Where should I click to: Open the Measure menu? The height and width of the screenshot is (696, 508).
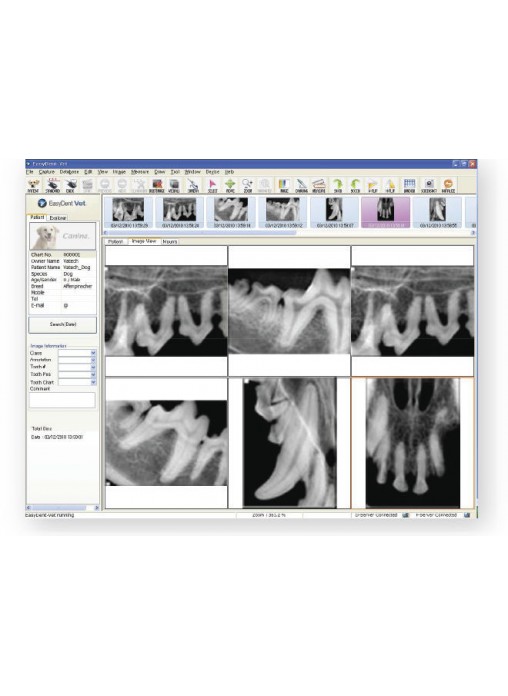(140, 172)
